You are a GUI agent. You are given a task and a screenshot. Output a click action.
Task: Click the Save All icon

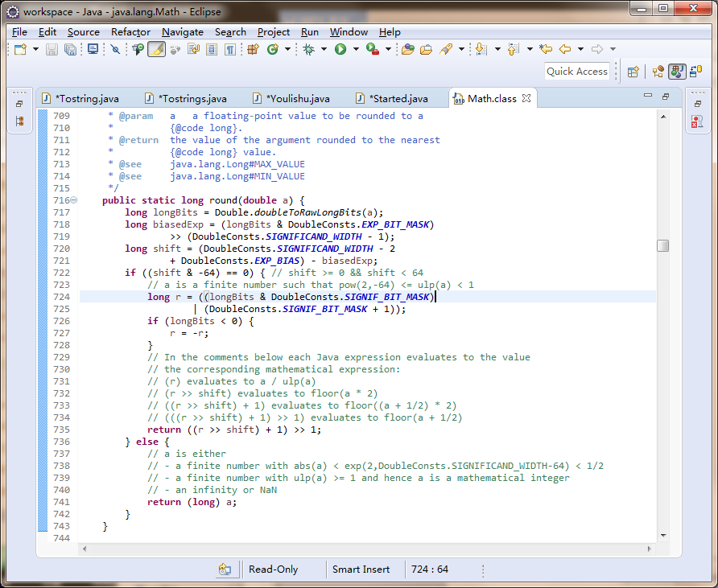coord(71,49)
